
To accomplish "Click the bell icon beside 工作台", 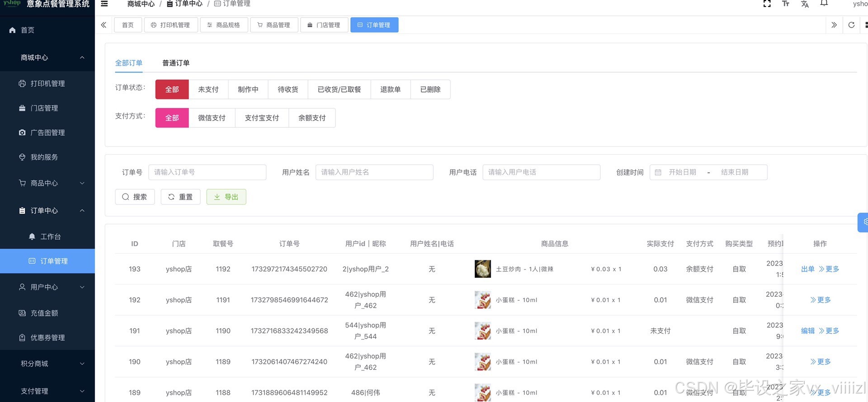I will click(32, 236).
